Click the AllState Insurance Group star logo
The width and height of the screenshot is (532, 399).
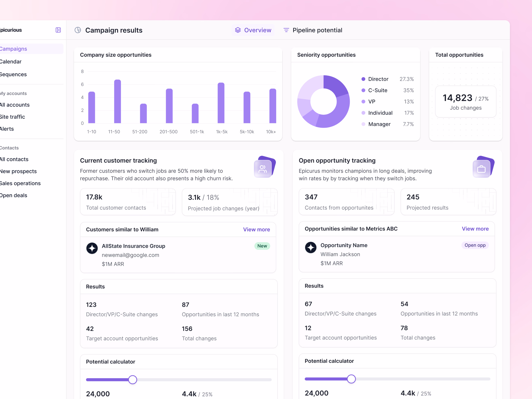point(92,248)
